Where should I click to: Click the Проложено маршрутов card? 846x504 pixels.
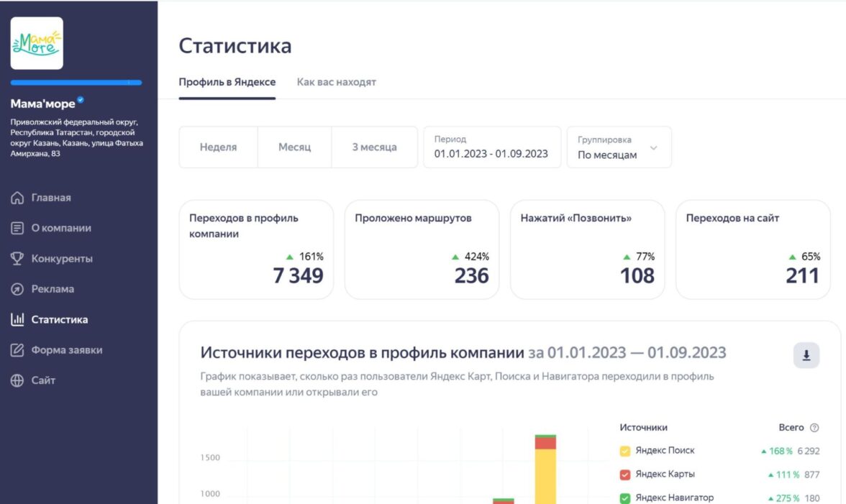coord(422,249)
